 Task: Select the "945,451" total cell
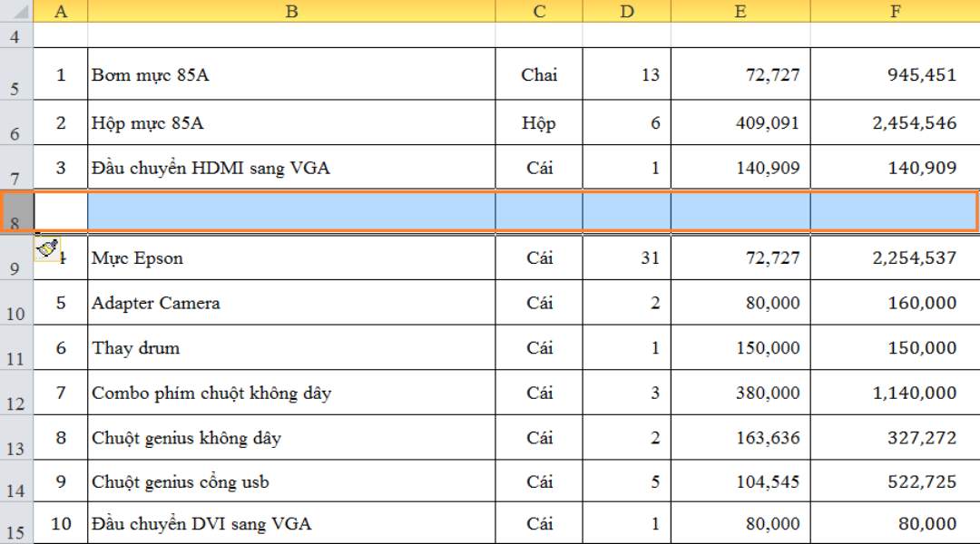[895, 74]
